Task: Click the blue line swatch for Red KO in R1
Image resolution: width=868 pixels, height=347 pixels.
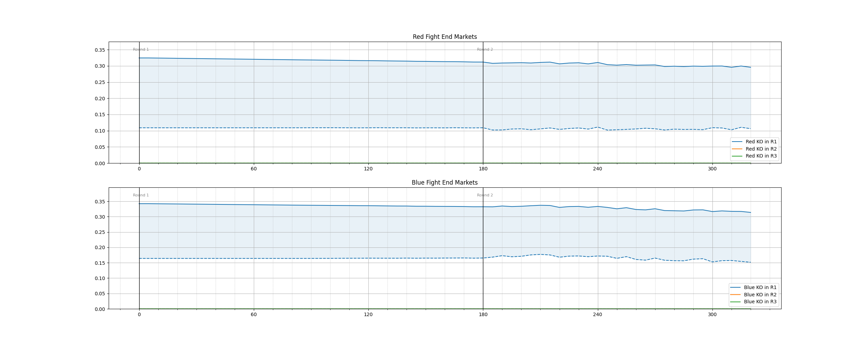Action: tap(737, 142)
